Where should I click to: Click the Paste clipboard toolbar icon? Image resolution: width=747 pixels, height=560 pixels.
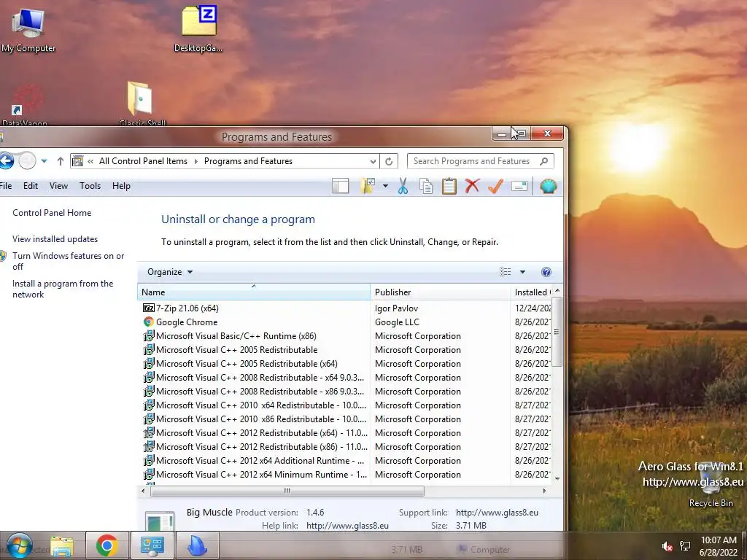[x=449, y=186]
